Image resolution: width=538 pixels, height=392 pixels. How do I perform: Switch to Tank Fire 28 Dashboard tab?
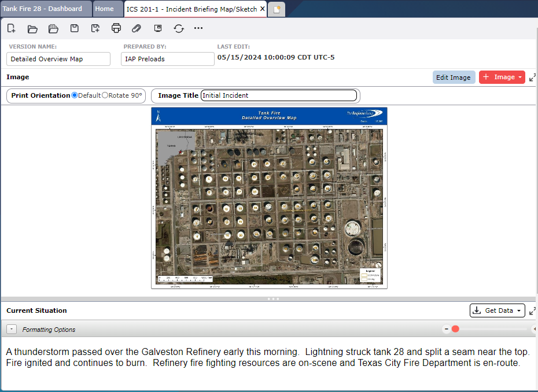pos(42,9)
